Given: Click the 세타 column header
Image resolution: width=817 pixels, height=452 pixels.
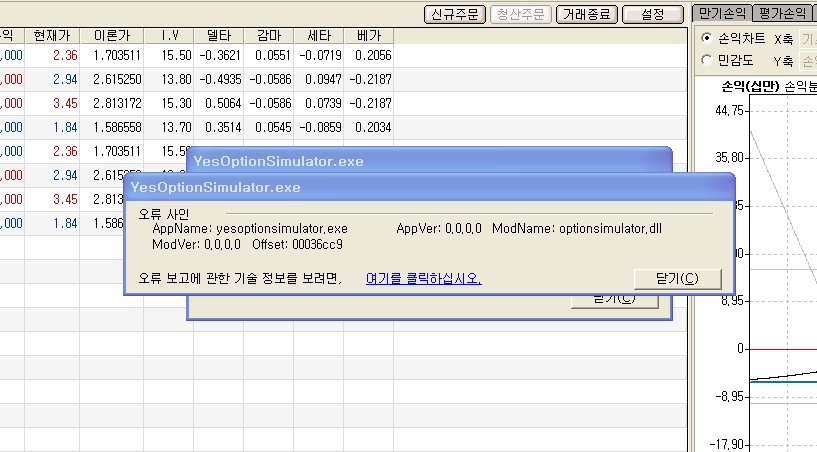Looking at the screenshot, I should [x=318, y=35].
